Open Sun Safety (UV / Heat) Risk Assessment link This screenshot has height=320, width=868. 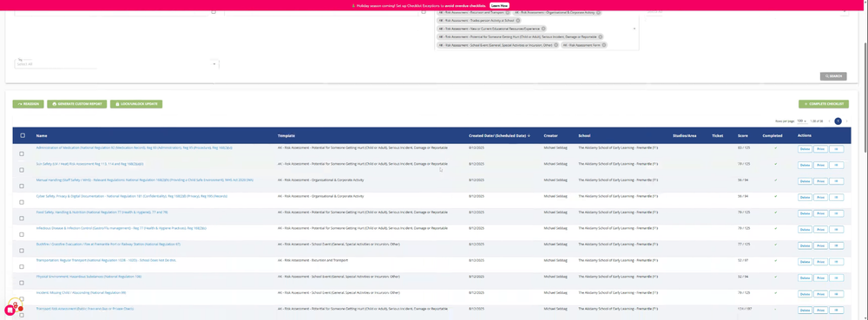(89, 164)
